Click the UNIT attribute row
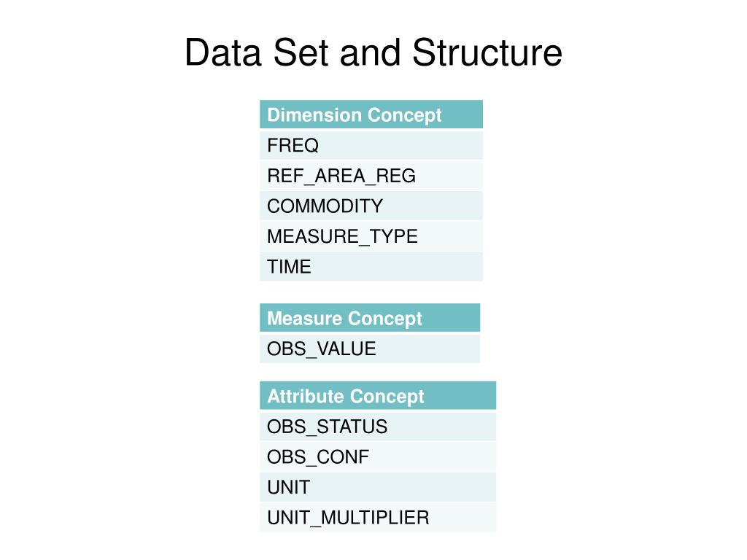This screenshot has width=747, height=560. click(x=378, y=487)
